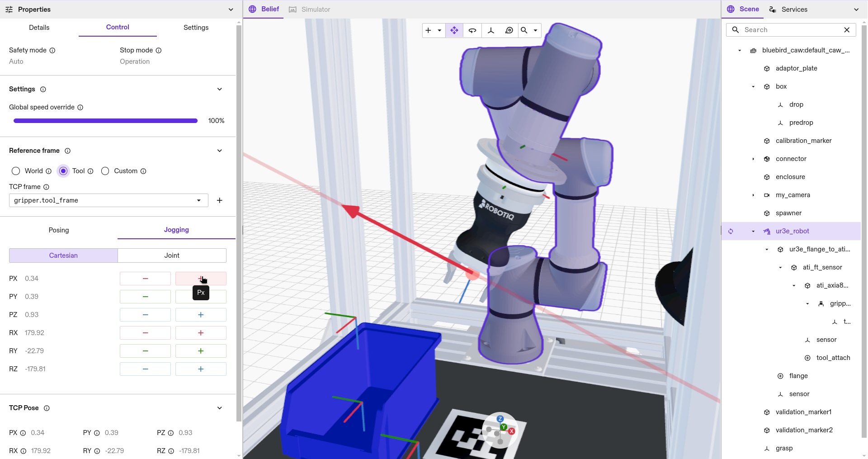Screen dimensions: 868x459
Task: Click the add (+) tool in the viewport
Action: point(428,30)
